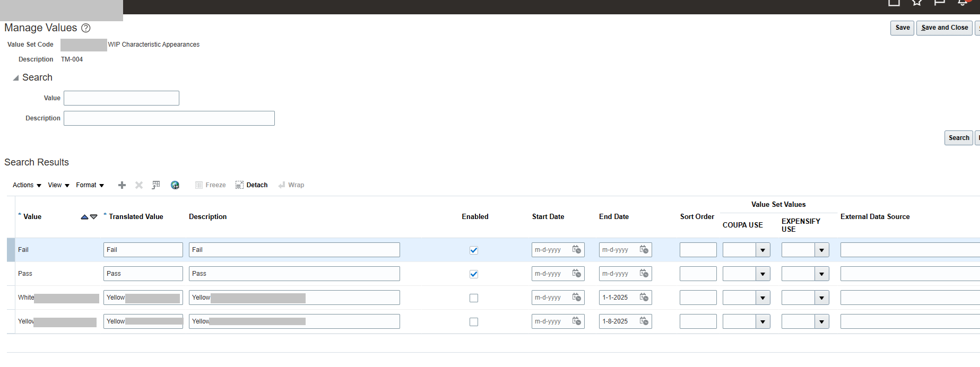
Task: Click the Freeze column button
Action: (211, 185)
